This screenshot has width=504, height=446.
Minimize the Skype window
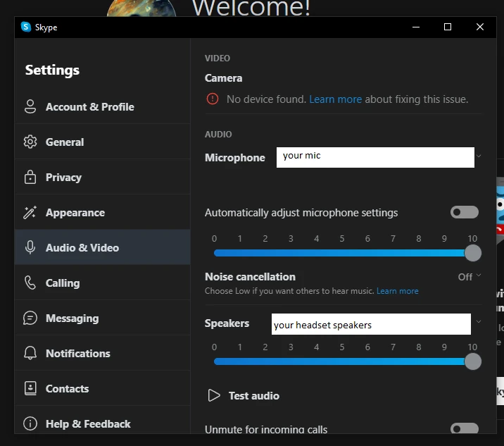[x=415, y=27]
